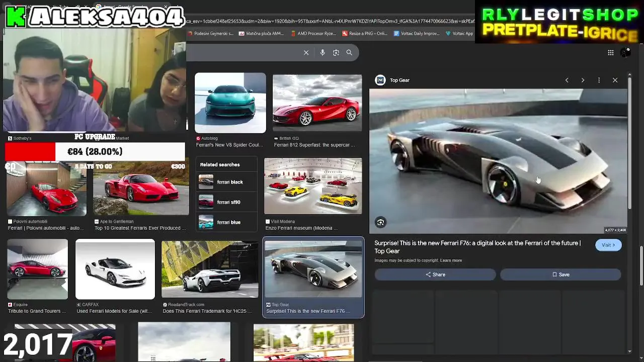
Task: Open Voltaic App bookmark
Action: (459, 34)
